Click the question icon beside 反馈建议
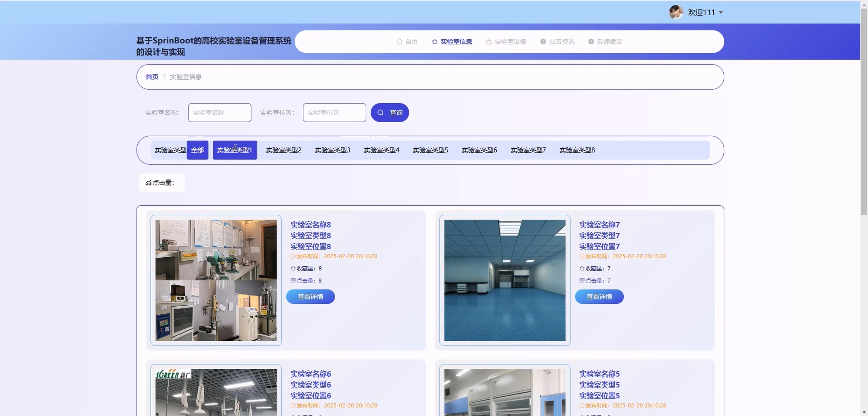Viewport: 868px width, 416px height. [591, 41]
